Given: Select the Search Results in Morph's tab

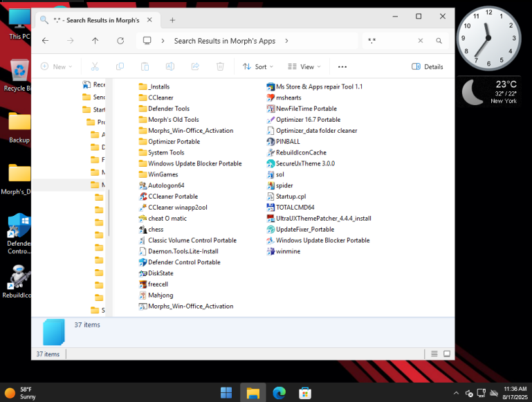Looking at the screenshot, I should (97, 20).
